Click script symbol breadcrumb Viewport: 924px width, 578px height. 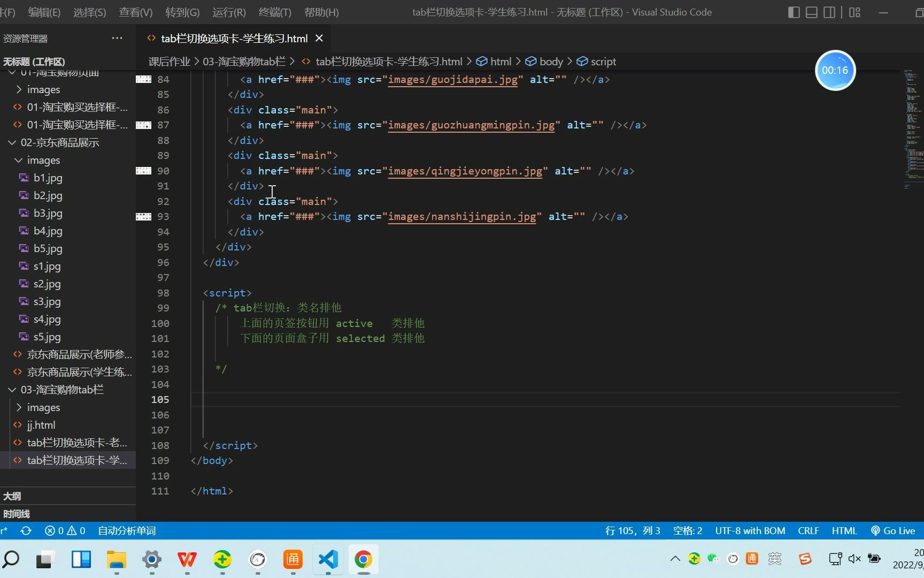click(596, 62)
